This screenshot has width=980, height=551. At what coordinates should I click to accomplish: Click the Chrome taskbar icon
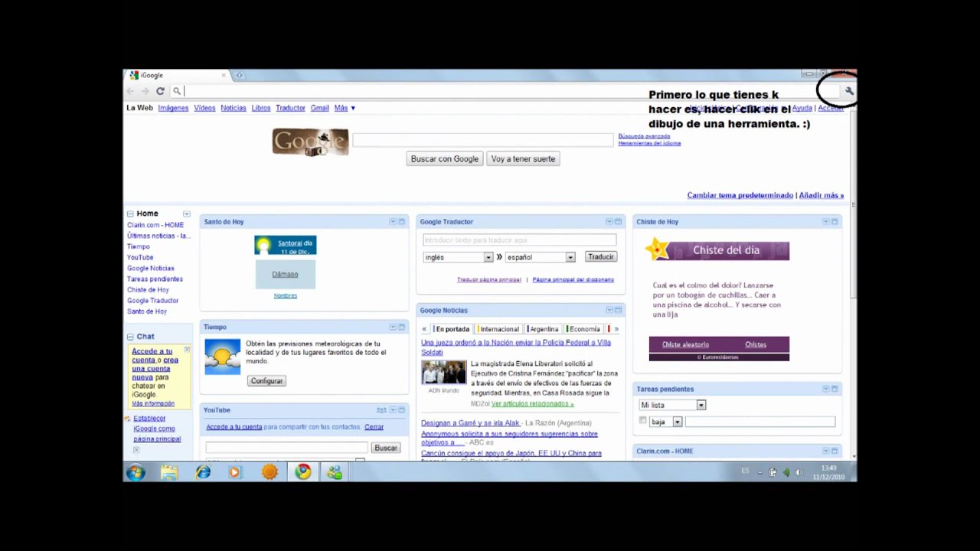tap(303, 472)
